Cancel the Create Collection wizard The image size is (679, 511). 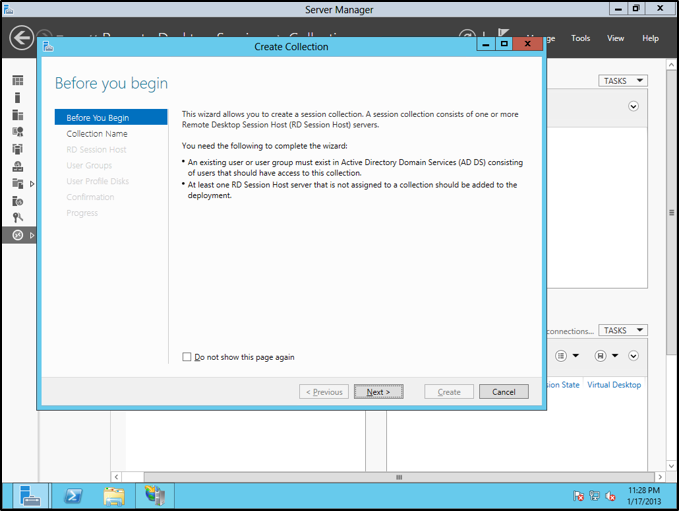(503, 392)
